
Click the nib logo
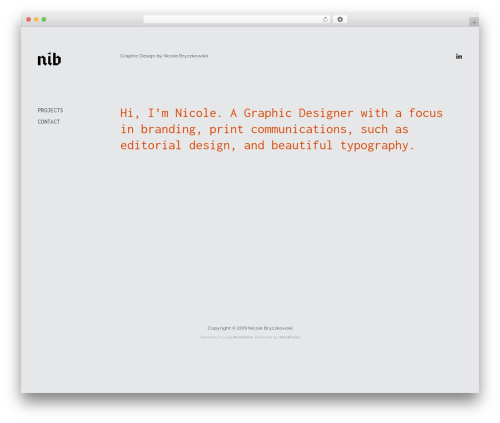pyautogui.click(x=49, y=59)
